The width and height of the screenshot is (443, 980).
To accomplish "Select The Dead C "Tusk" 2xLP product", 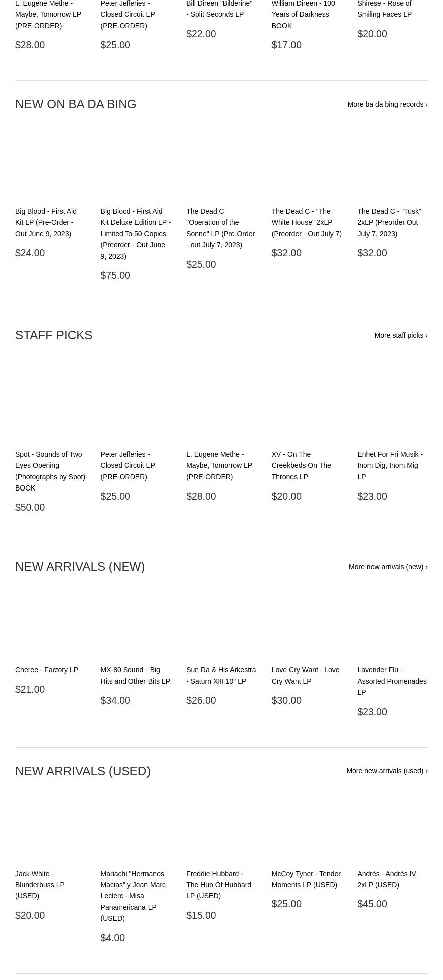I will [389, 222].
